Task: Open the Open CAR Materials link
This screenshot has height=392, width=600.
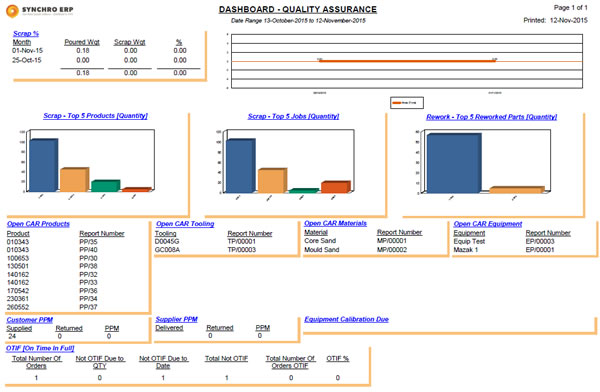Action: tap(335, 223)
